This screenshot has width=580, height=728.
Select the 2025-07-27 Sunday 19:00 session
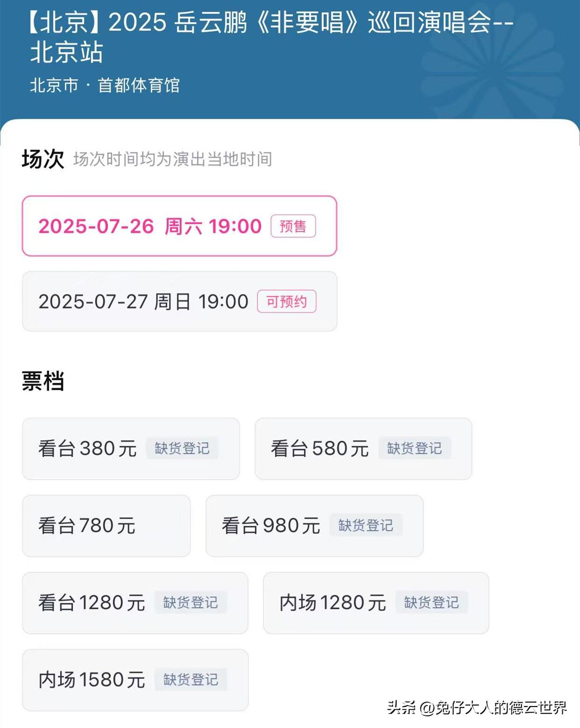pos(179,301)
